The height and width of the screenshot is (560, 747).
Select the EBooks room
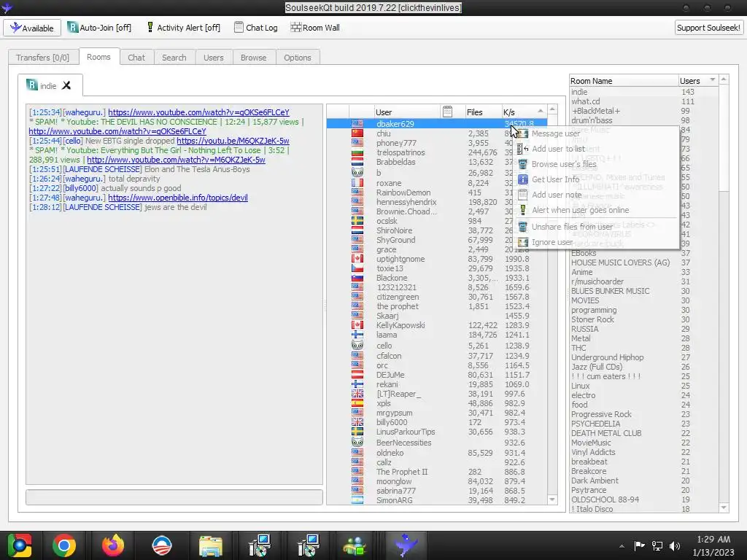pos(643,253)
